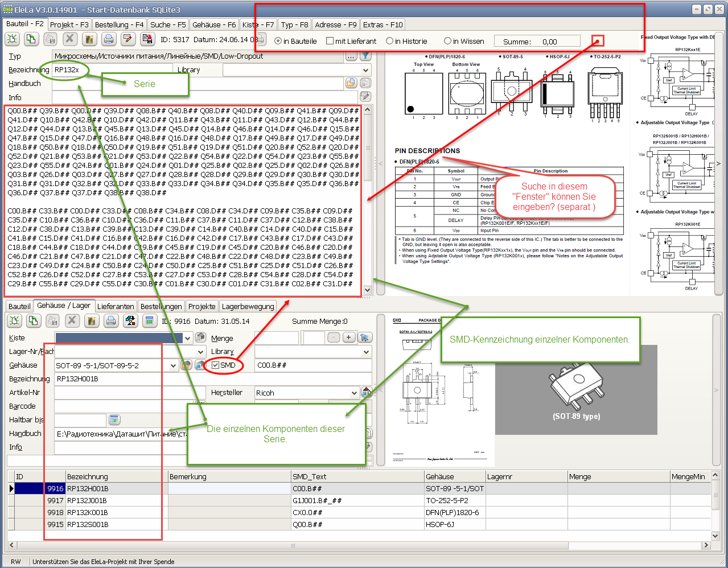The image size is (728, 568).
Task: Click the edit notepad icon in the upper toolbar
Action: [128, 39]
